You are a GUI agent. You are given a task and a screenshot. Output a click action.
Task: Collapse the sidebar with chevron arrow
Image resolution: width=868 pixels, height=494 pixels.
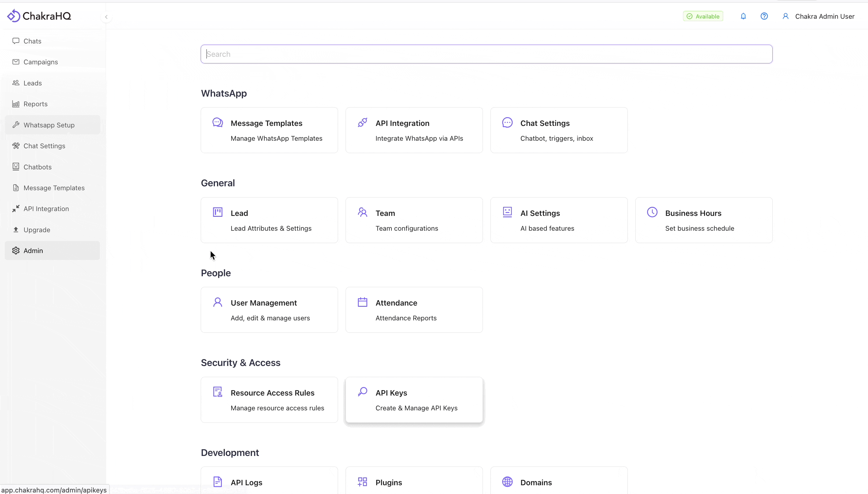tap(106, 17)
